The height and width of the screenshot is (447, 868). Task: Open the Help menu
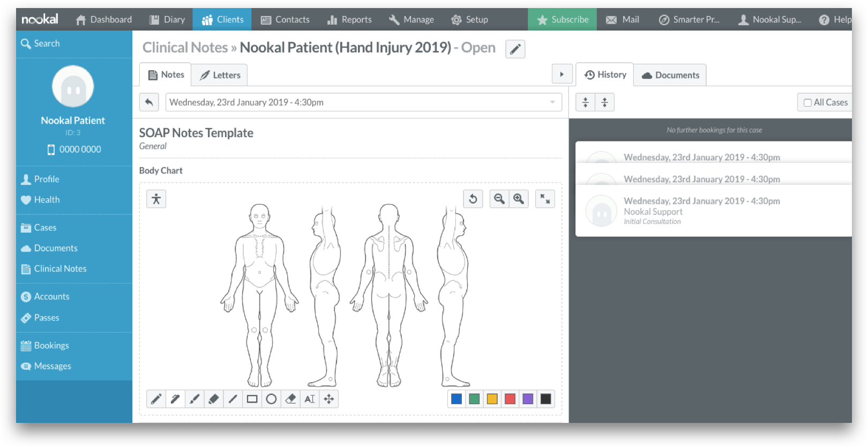click(x=835, y=19)
